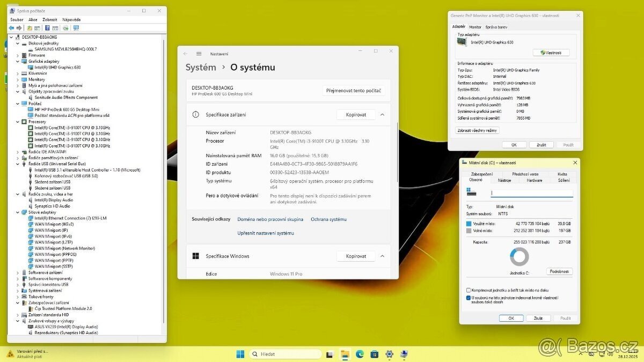The width and height of the screenshot is (644, 362).
Task: Click the forward arrow in Správa počítače toolbar
Action: [x=20, y=28]
